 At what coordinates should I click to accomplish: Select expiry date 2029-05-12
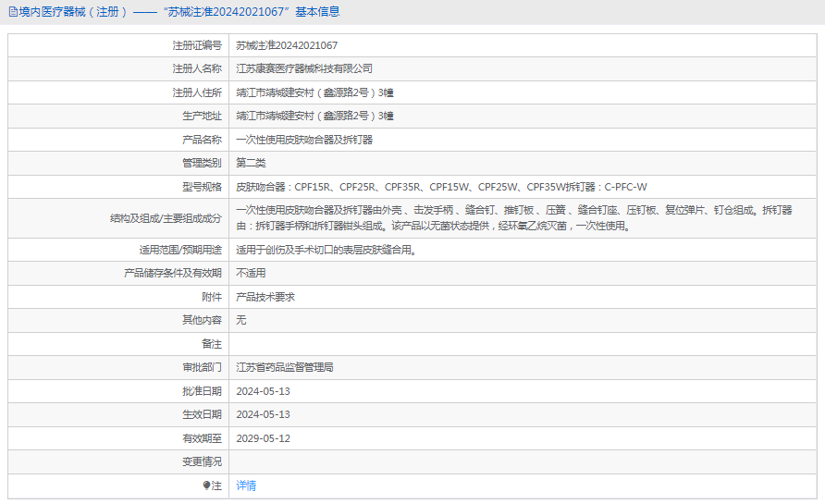point(263,438)
